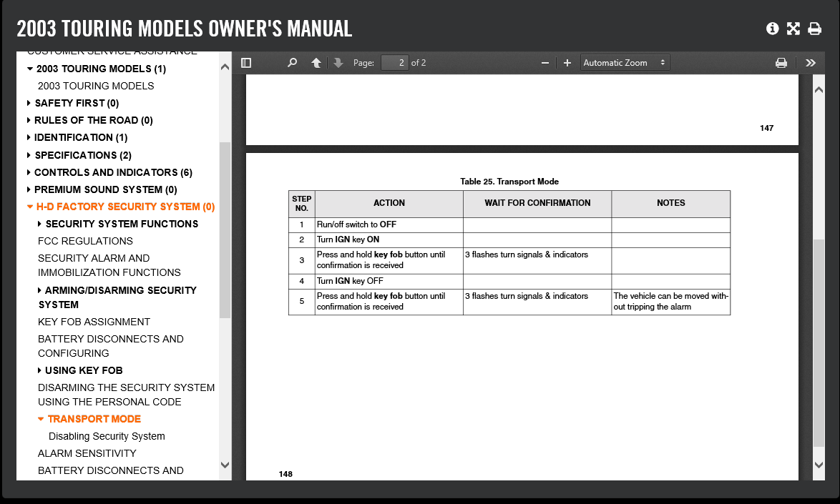Click the page number input field

394,63
